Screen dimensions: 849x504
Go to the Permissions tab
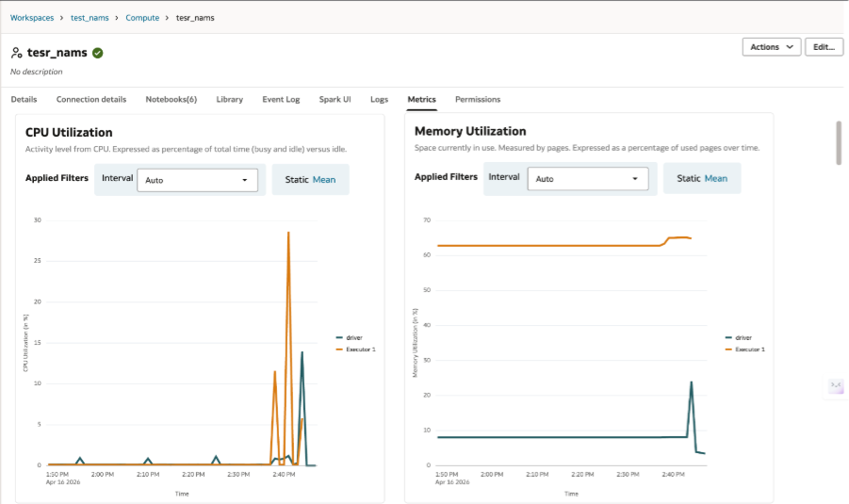click(x=478, y=99)
